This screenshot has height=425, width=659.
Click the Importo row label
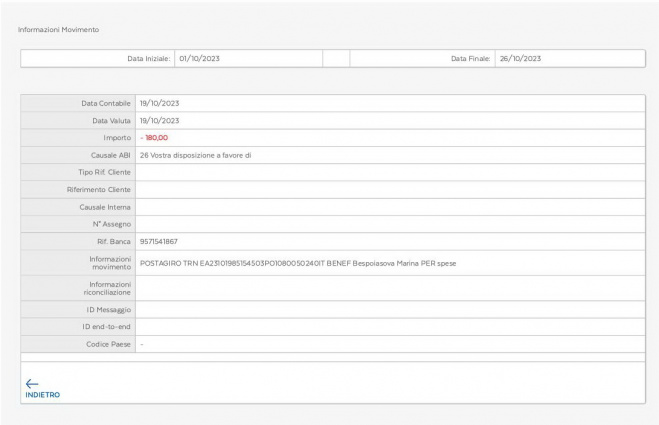coord(118,137)
